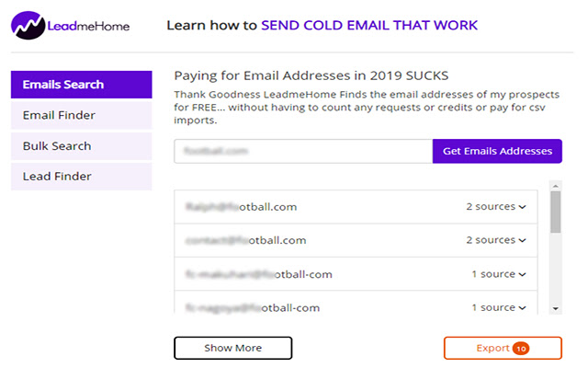588x368 pixels.
Task: Click the scrollbar down arrow
Action: click(556, 309)
